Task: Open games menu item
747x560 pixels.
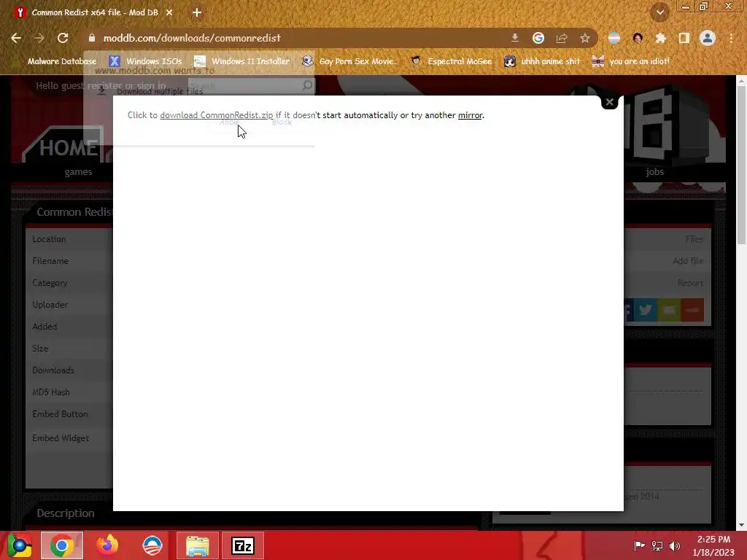Action: pyautogui.click(x=78, y=172)
